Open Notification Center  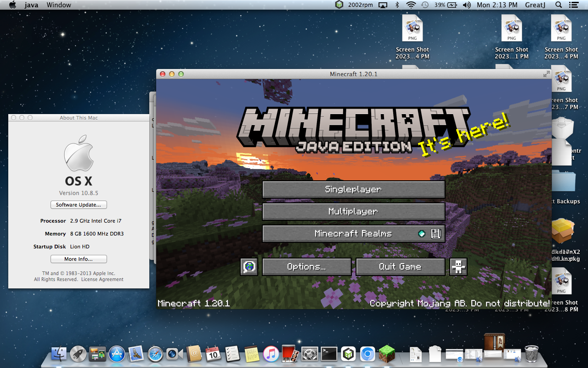[573, 5]
